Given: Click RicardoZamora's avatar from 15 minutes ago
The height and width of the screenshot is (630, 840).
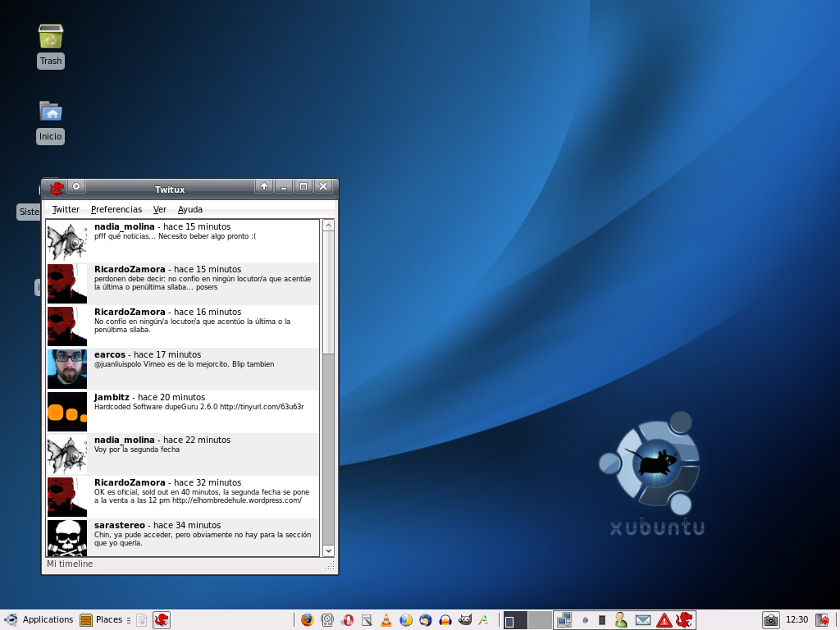Looking at the screenshot, I should pyautogui.click(x=67, y=284).
